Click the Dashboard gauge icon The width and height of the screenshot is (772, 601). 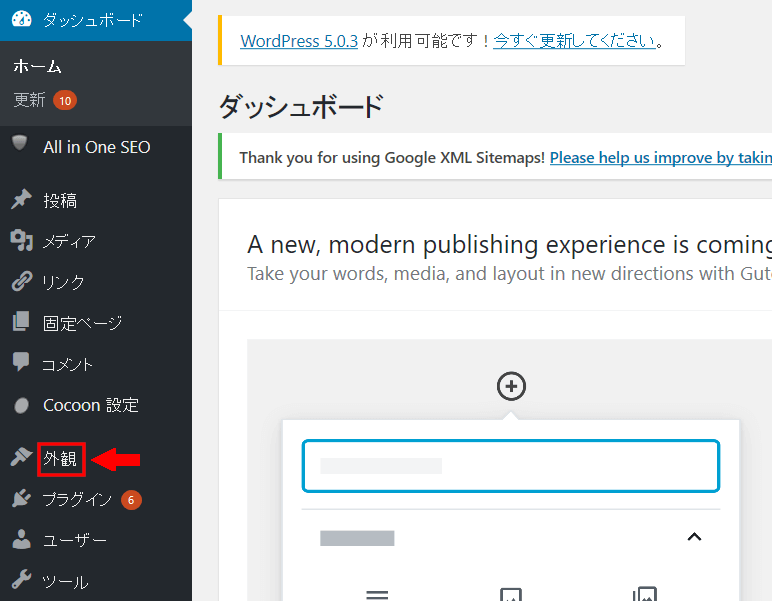(21, 20)
